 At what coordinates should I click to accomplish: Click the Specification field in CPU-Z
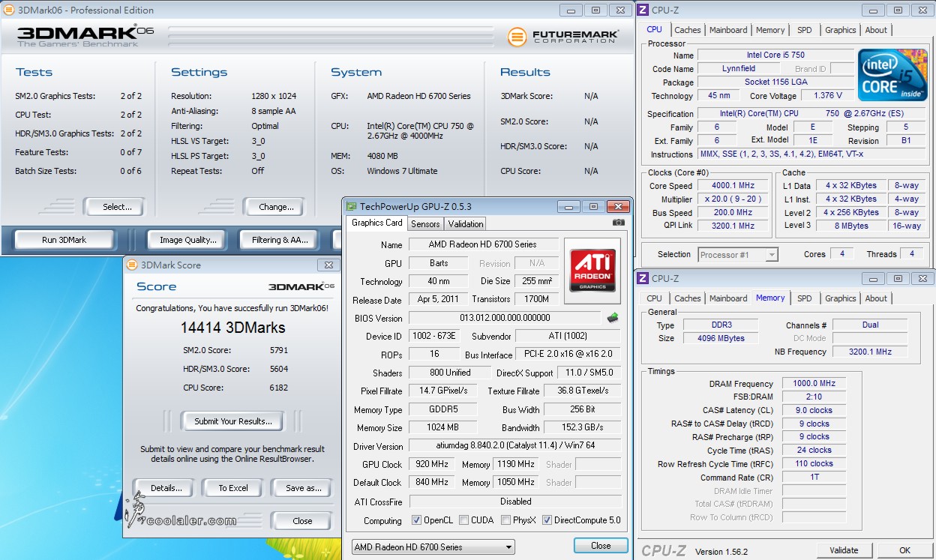813,113
